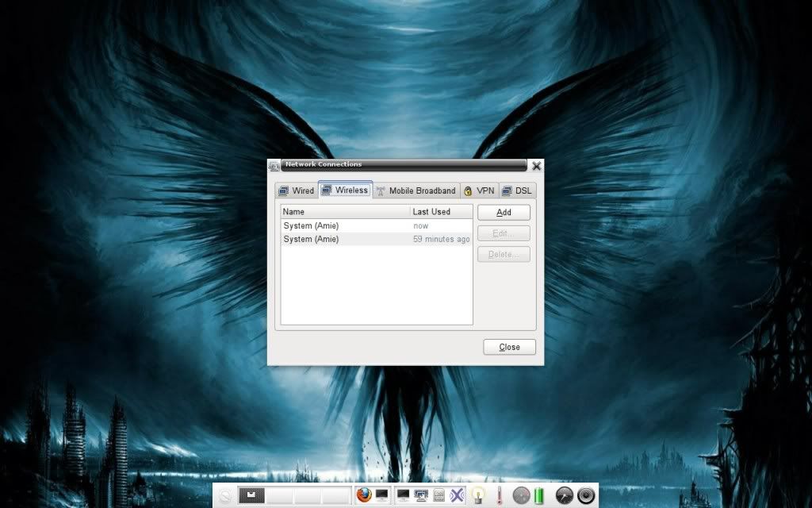Image resolution: width=812 pixels, height=508 pixels.
Task: Switch to the VPN tab
Action: pos(480,190)
